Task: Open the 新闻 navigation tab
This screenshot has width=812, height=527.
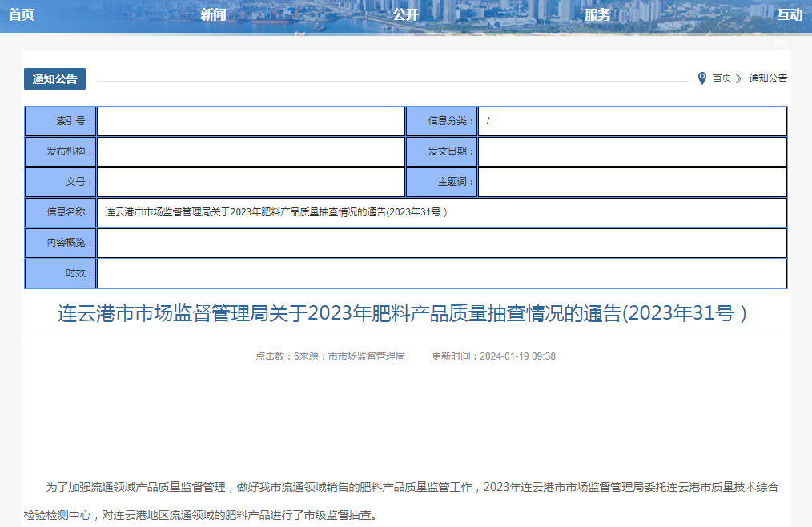Action: (x=213, y=14)
